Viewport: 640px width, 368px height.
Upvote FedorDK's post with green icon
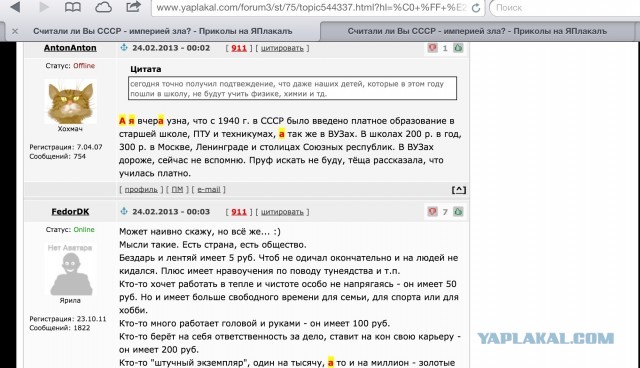[x=458, y=211]
